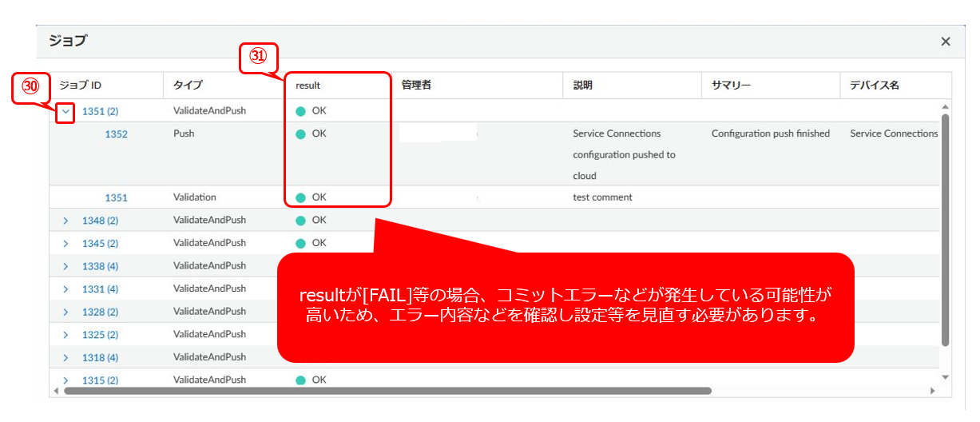Expand job 1325 row chevron
The image size is (980, 422).
[x=66, y=335]
